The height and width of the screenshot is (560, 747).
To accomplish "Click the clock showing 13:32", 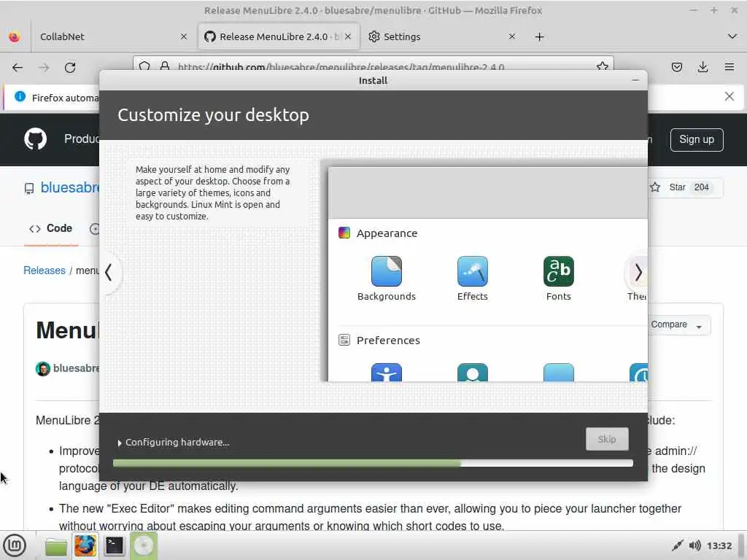I will (719, 545).
